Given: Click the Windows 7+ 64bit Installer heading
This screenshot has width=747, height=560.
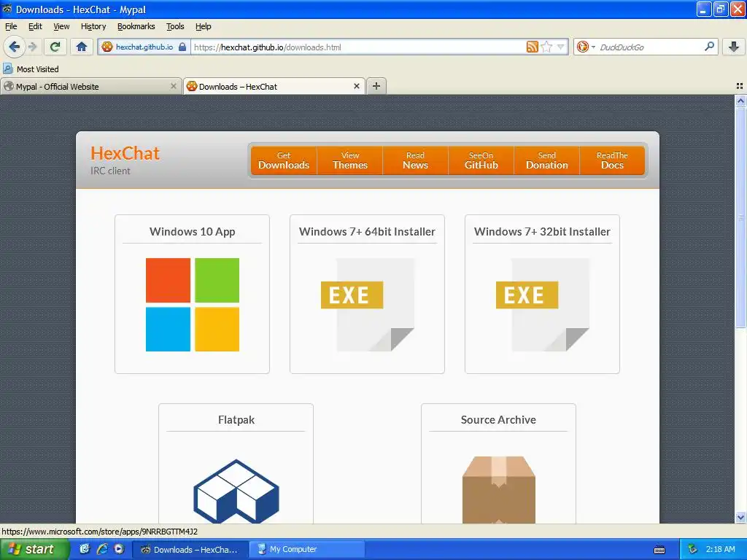Looking at the screenshot, I should 368,231.
